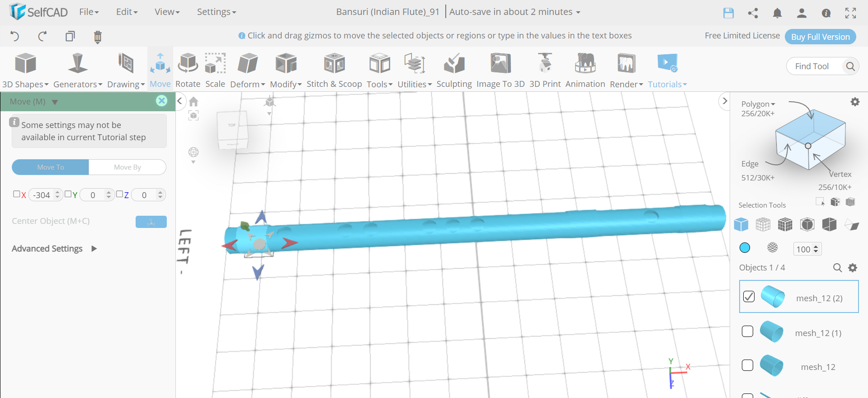Click the viewport Home view icon
The height and width of the screenshot is (398, 868).
click(193, 101)
